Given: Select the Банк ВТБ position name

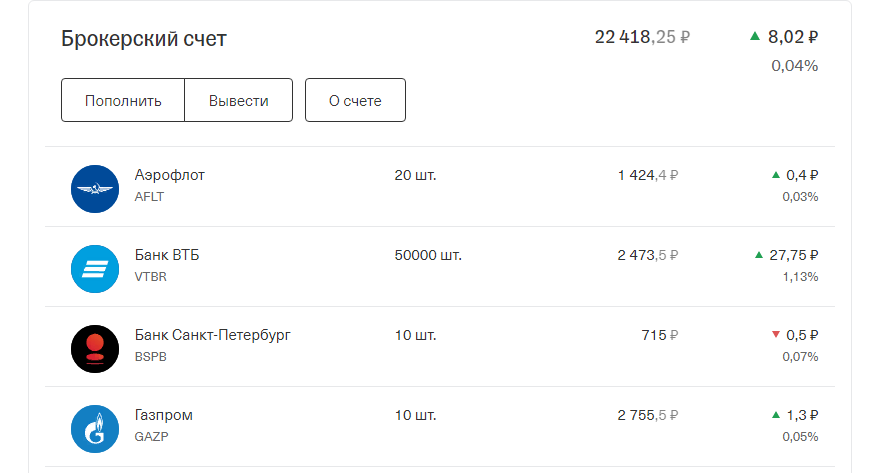Looking at the screenshot, I should [x=166, y=255].
